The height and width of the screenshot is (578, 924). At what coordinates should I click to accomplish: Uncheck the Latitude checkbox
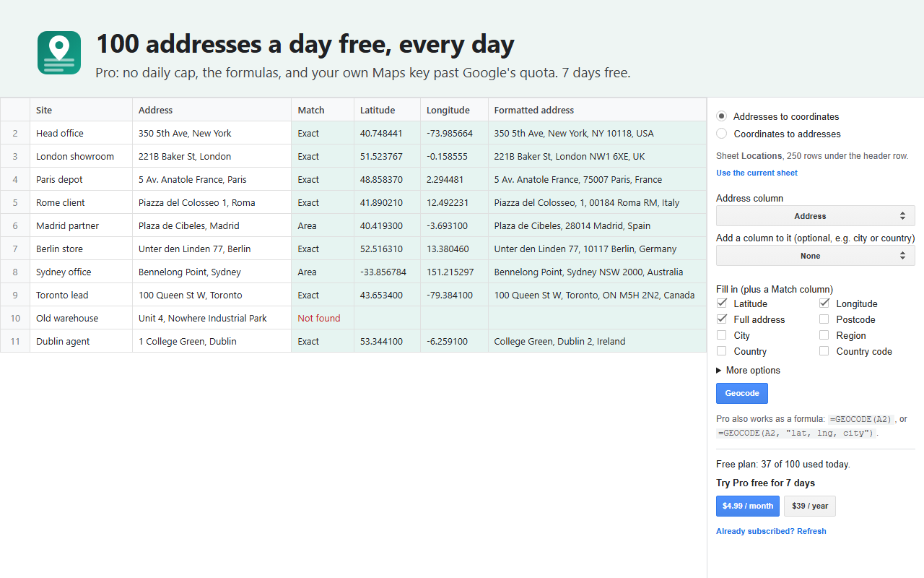(x=722, y=303)
